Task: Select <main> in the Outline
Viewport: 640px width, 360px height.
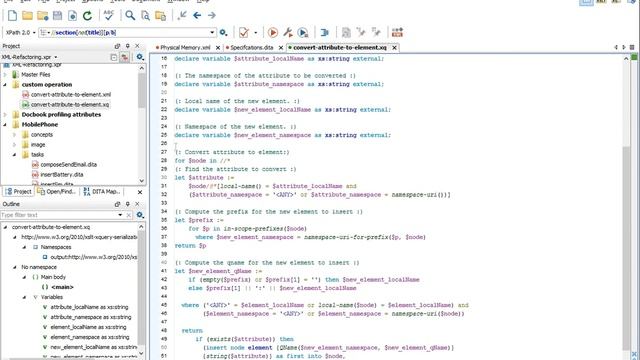Action: 62,287
